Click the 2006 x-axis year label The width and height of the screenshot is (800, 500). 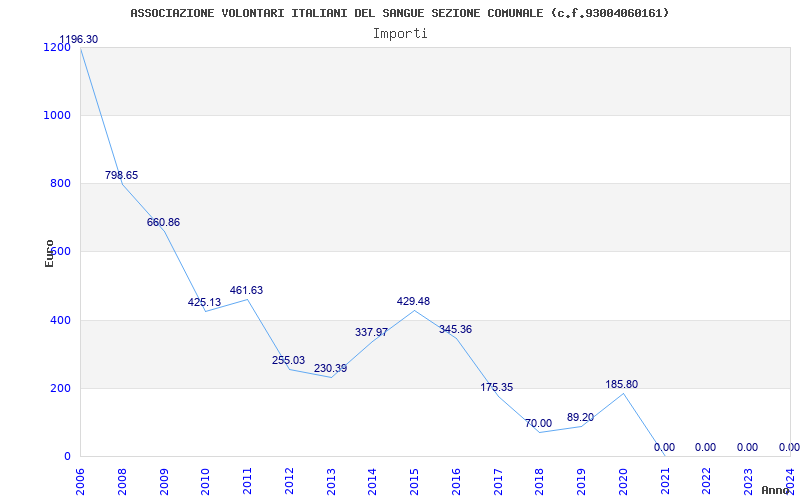pyautogui.click(x=81, y=482)
